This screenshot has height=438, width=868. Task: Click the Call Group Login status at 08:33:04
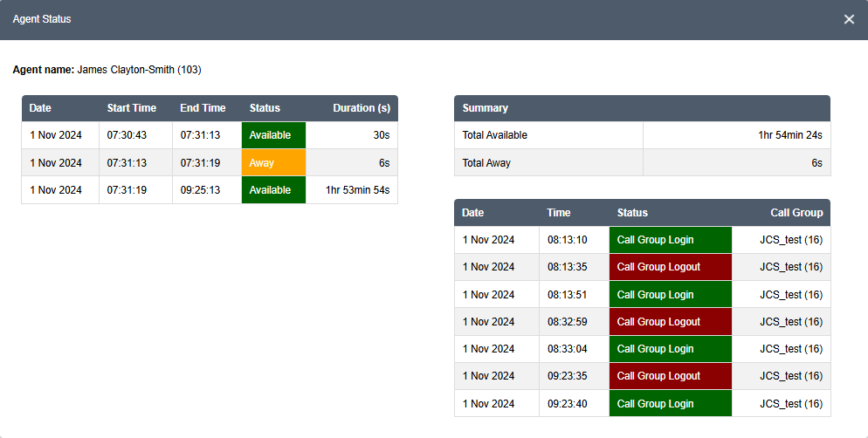click(671, 348)
